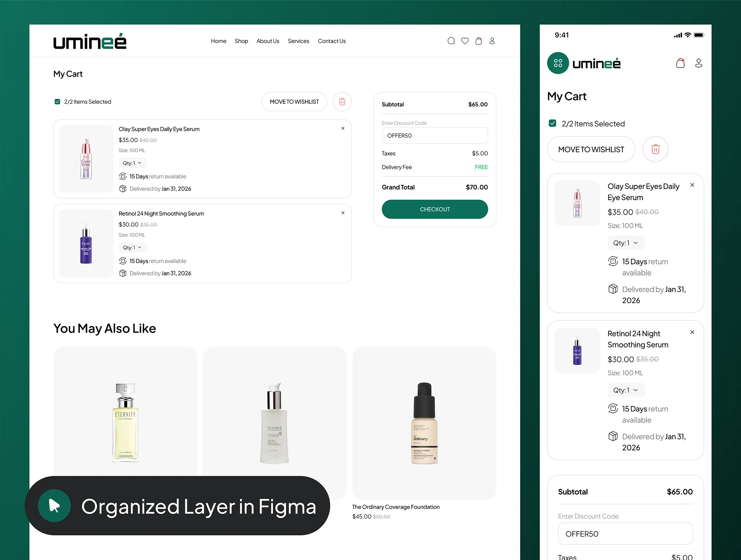Click desktop Grand Total $70.00 value
Screen dimensions: 741x560
click(477, 187)
